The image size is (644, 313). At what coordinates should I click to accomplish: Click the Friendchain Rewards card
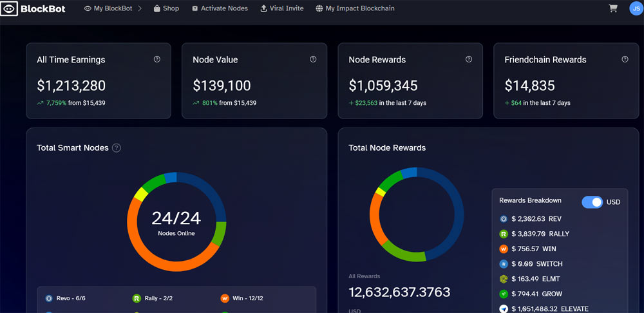point(566,81)
